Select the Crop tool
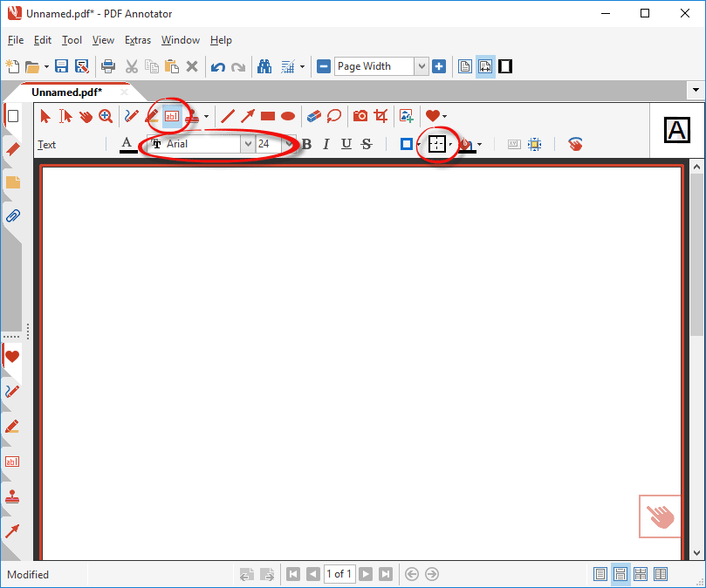706x588 pixels. [x=380, y=115]
